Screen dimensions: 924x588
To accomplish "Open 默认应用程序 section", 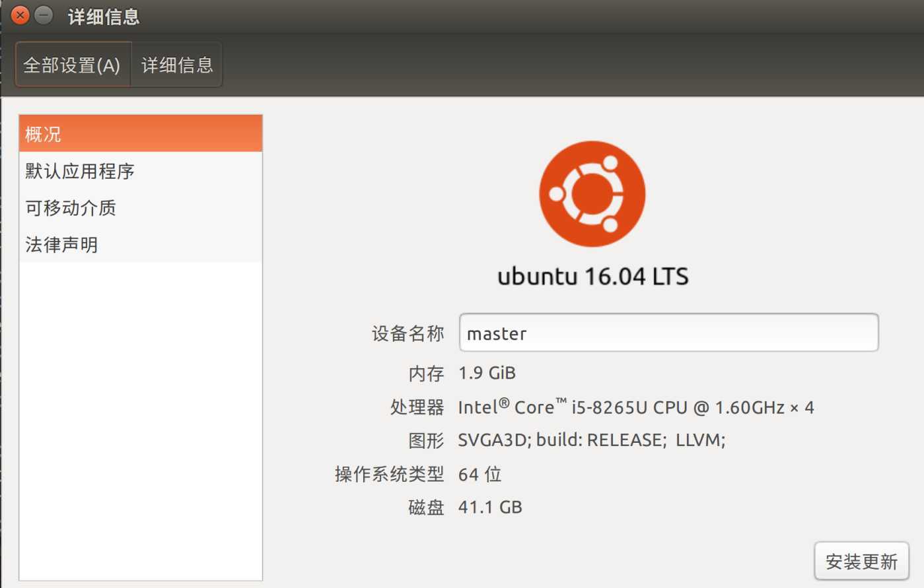I will pyautogui.click(x=141, y=171).
